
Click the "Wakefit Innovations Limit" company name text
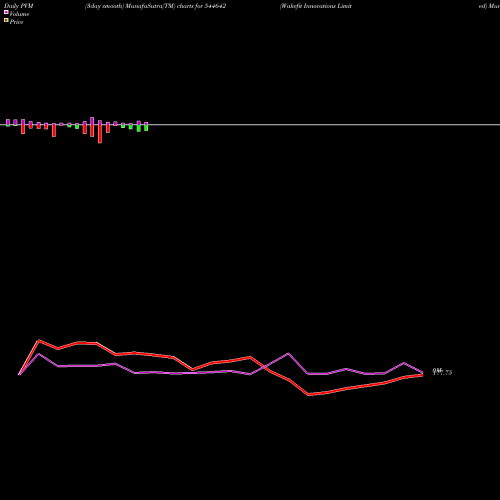click(317, 6)
